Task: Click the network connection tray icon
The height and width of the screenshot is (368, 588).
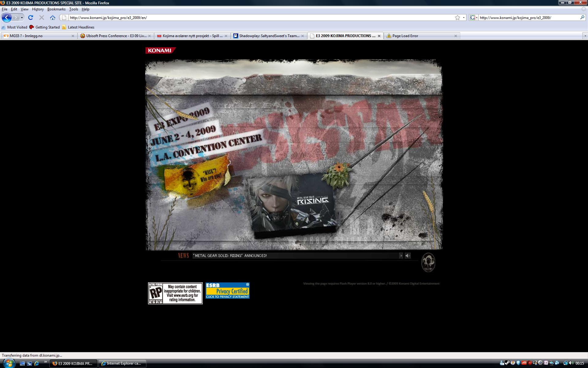Action: pos(565,363)
